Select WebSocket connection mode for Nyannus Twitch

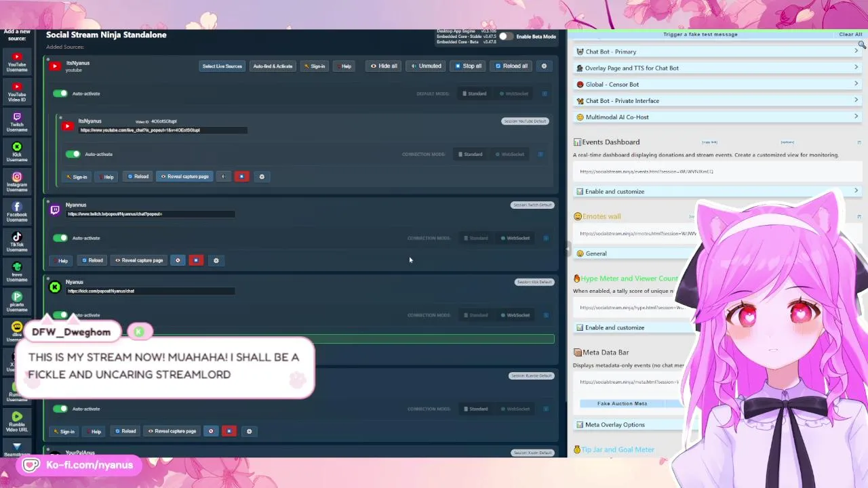click(x=515, y=238)
